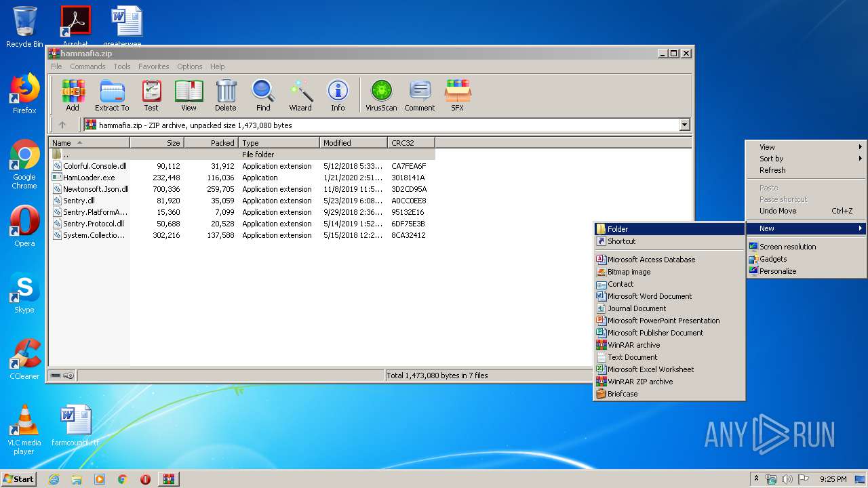This screenshot has width=868, height=488.
Task: Sort by the Name column header
Action: coord(89,143)
